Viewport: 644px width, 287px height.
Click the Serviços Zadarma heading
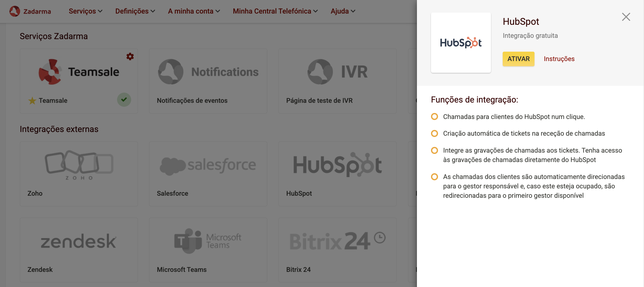(x=54, y=36)
